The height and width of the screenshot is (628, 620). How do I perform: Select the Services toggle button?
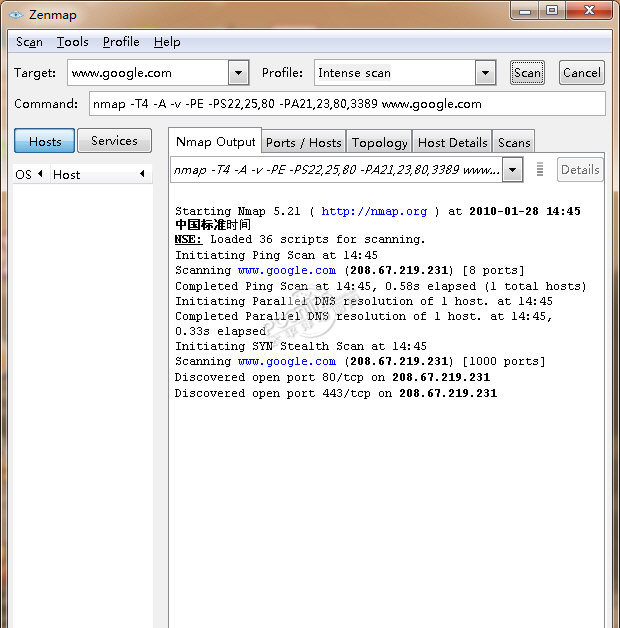(114, 141)
